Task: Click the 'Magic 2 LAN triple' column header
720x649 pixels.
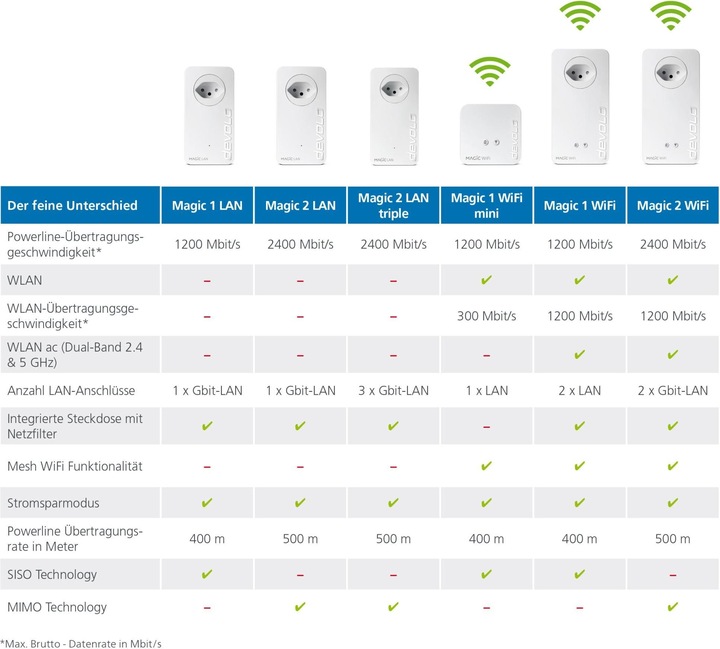Action: (394, 205)
